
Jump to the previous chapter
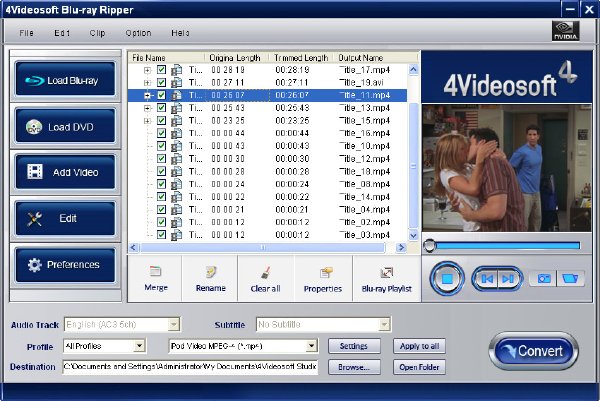pyautogui.click(x=486, y=279)
